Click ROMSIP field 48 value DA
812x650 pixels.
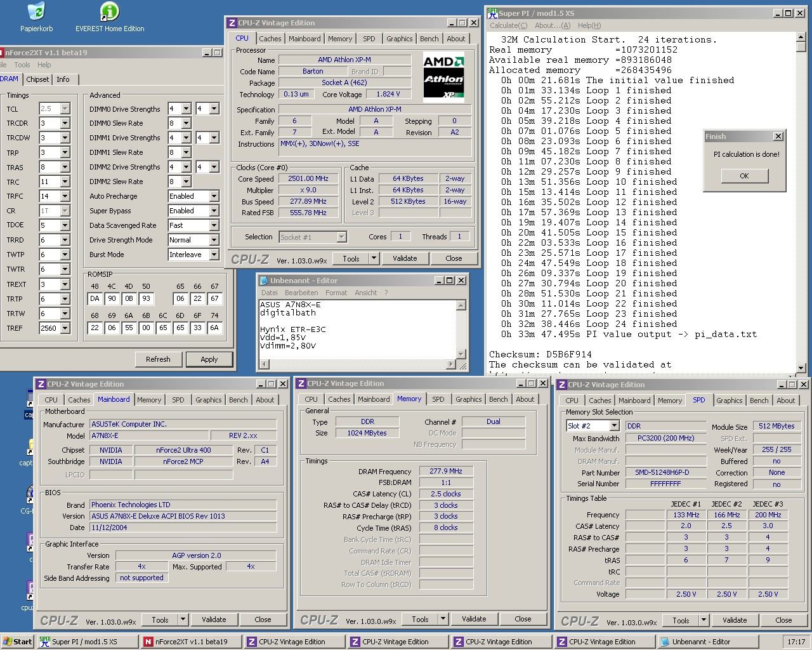[95, 298]
